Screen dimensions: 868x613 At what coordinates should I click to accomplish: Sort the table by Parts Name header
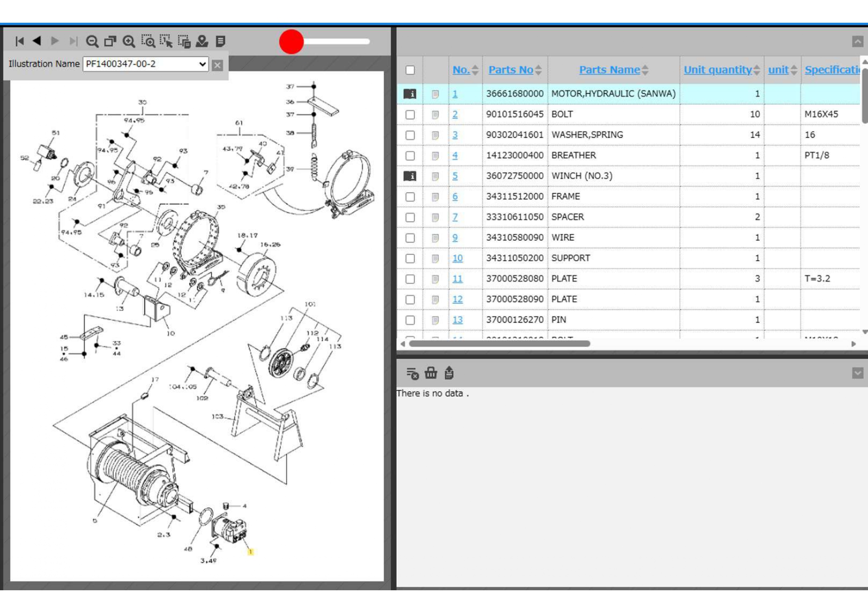click(x=609, y=70)
